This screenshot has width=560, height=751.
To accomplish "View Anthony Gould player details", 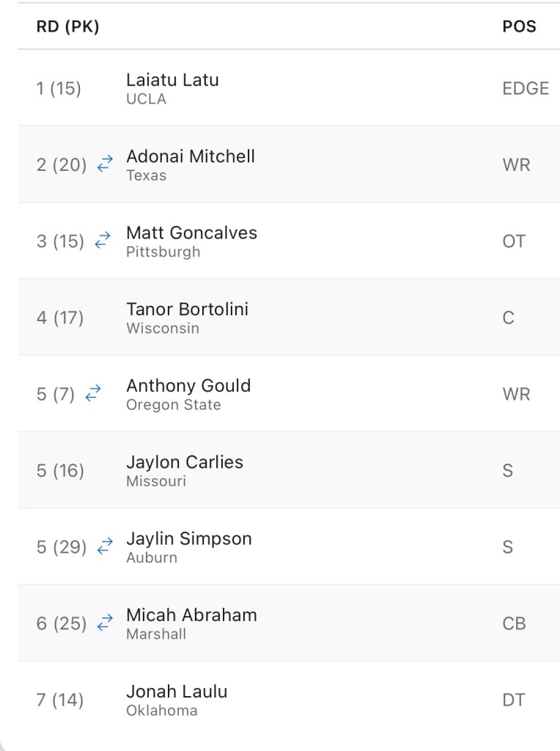I will point(188,386).
